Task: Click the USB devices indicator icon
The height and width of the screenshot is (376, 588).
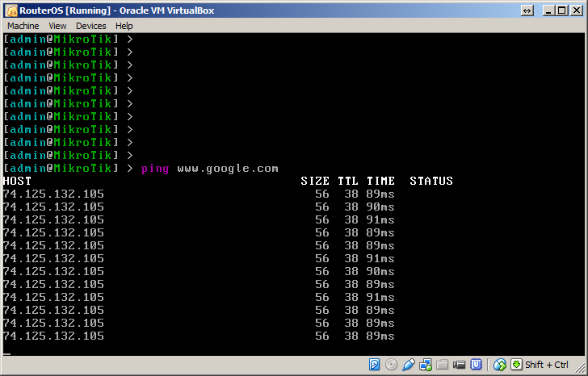Action: (409, 365)
